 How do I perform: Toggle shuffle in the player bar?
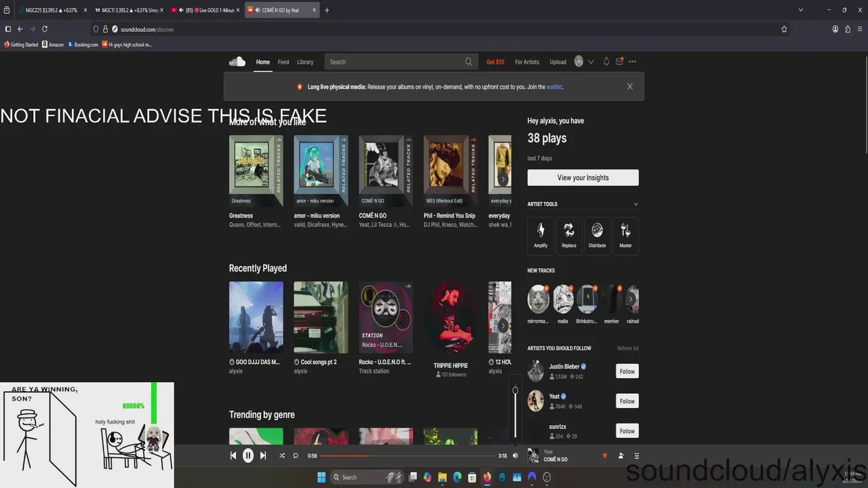point(282,455)
